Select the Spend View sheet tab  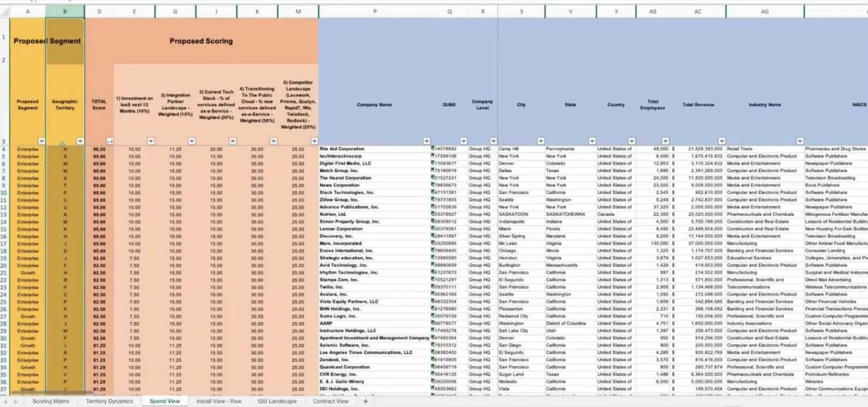(164, 401)
